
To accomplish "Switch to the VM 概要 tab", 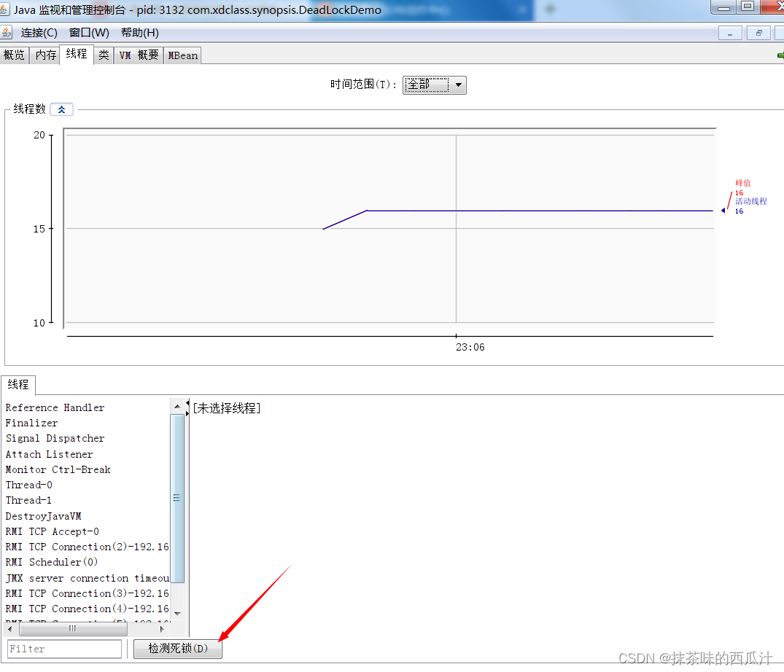I will click(x=139, y=55).
